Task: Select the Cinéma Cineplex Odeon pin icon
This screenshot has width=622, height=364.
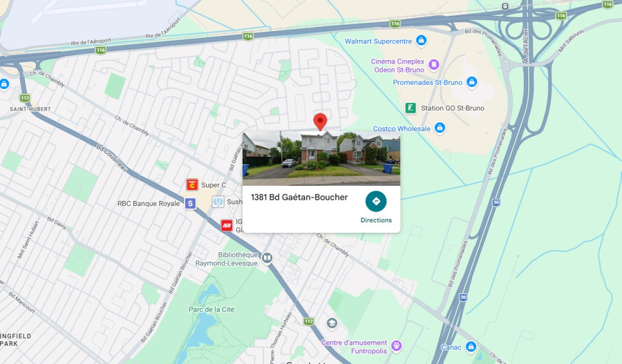Action: pyautogui.click(x=434, y=65)
